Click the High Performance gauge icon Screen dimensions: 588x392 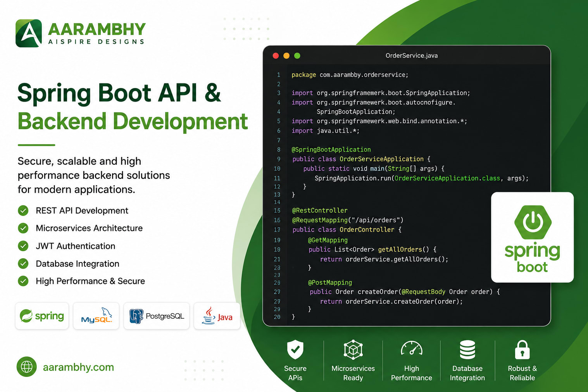pos(412,348)
